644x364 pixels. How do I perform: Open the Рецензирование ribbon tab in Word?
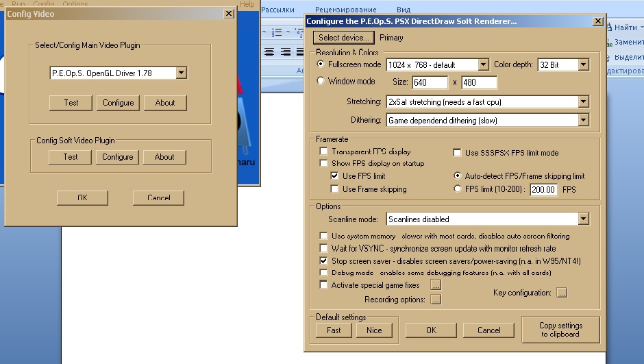[x=345, y=10]
